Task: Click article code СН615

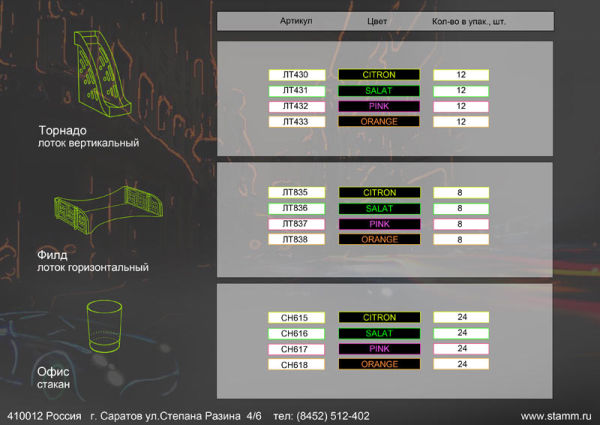Action: click(x=296, y=318)
